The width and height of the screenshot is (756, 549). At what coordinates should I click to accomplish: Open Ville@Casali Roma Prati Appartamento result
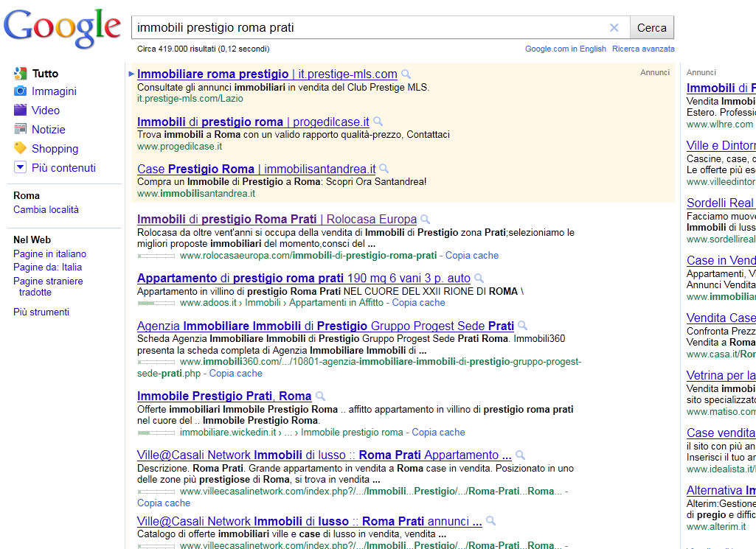pos(324,455)
